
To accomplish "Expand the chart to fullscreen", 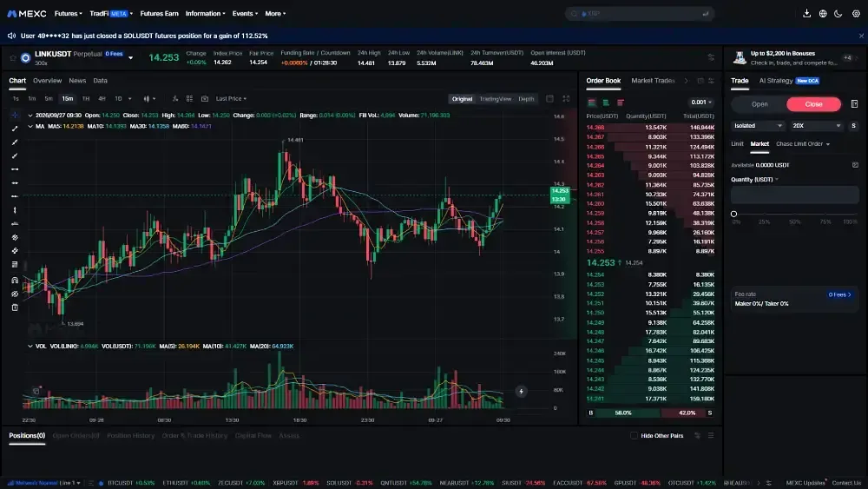I will coord(566,98).
